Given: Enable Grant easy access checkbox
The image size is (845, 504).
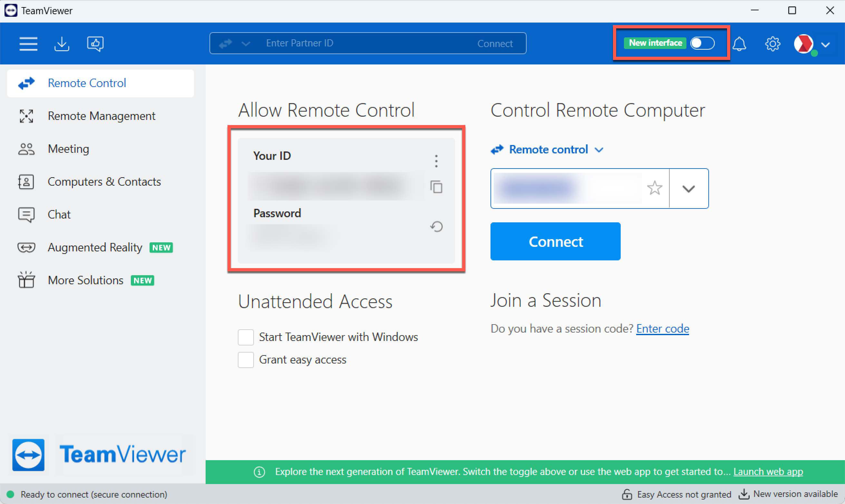Looking at the screenshot, I should (x=245, y=359).
